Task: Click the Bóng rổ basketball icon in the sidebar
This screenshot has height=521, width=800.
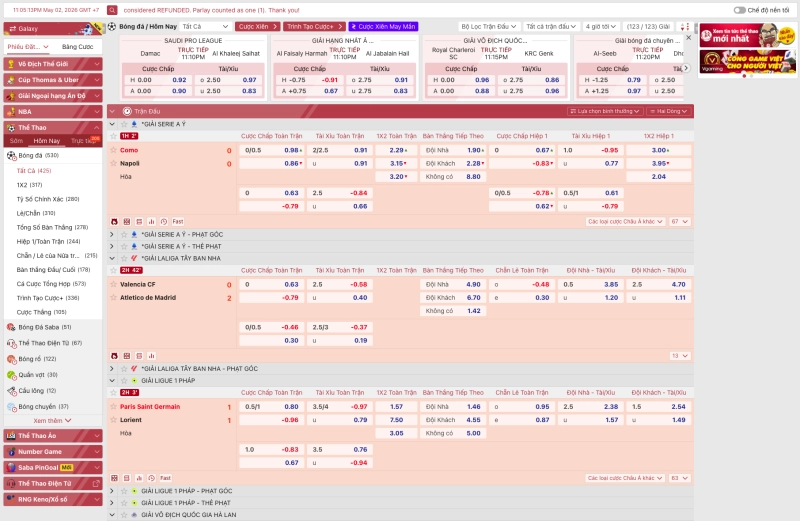Action: (x=11, y=359)
